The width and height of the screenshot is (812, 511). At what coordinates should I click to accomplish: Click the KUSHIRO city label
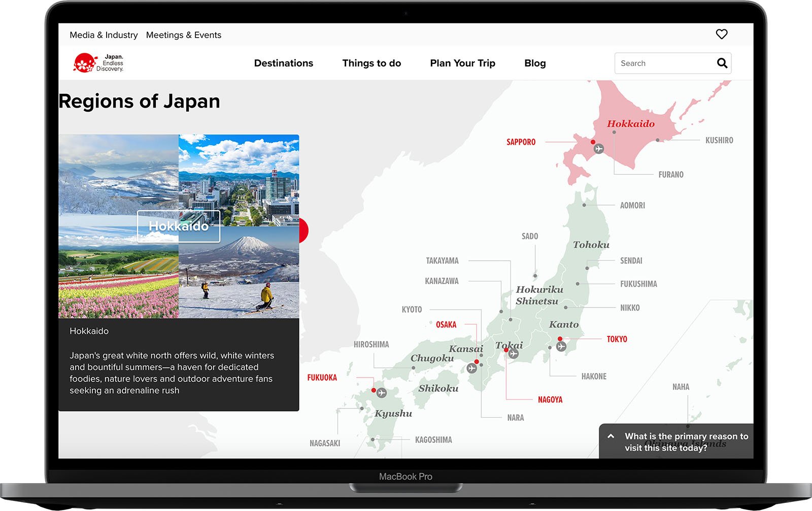coord(719,140)
